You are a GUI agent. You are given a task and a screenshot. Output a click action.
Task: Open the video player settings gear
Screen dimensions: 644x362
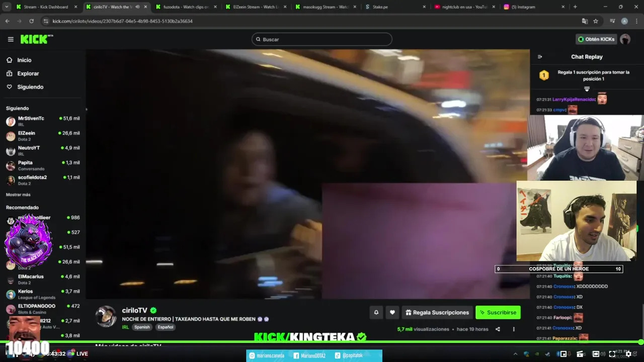pyautogui.click(x=628, y=354)
